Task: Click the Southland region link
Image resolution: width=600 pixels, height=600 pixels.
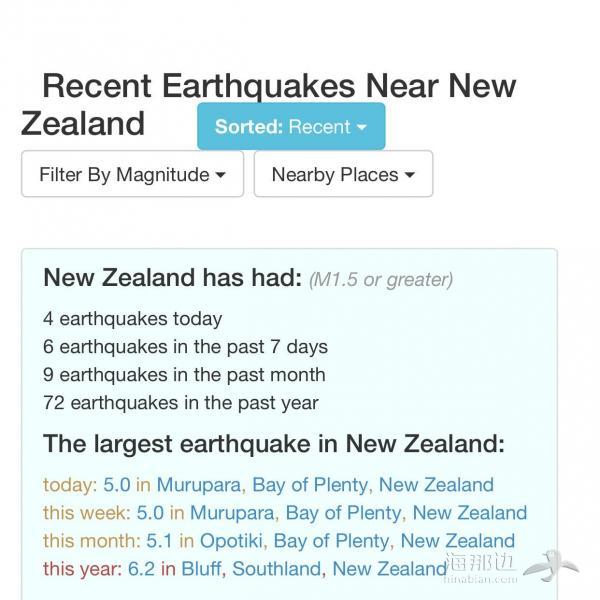Action: pyautogui.click(x=277, y=569)
